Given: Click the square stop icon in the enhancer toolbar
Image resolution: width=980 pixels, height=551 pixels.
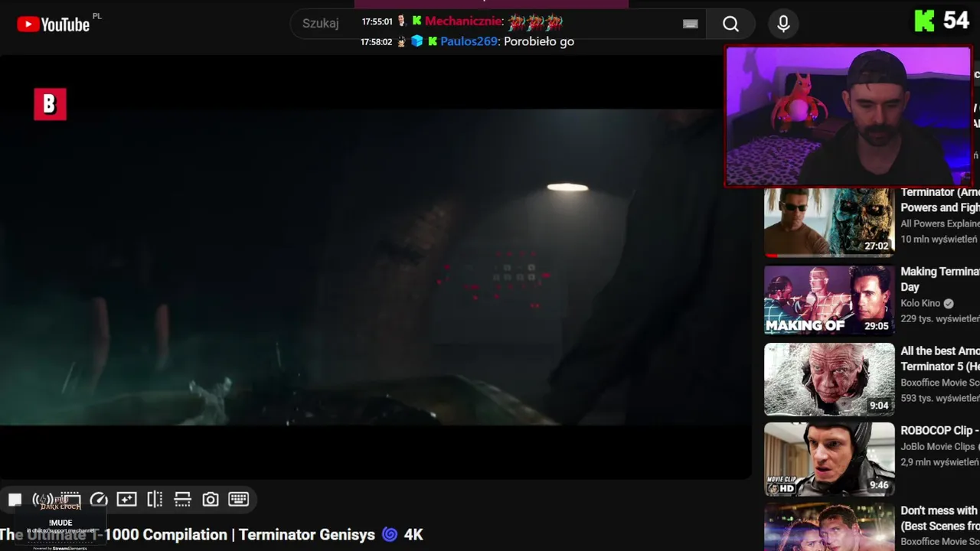Looking at the screenshot, I should pyautogui.click(x=15, y=500).
